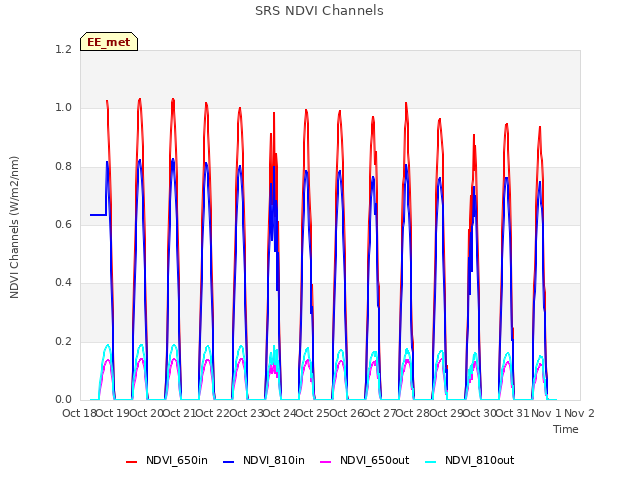640x480 pixels.
Task: Select the NDVI_810out legend label
Action: tap(480, 460)
